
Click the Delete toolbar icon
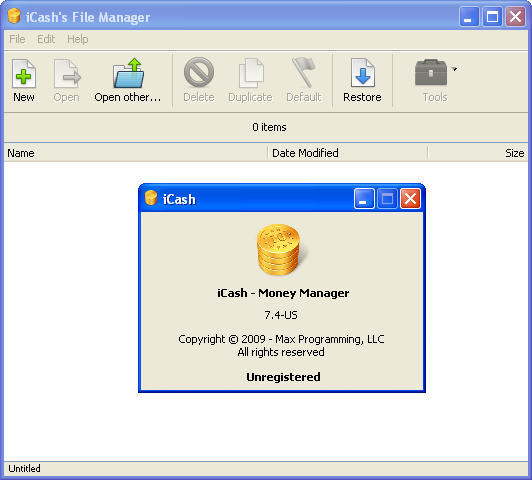coord(199,72)
